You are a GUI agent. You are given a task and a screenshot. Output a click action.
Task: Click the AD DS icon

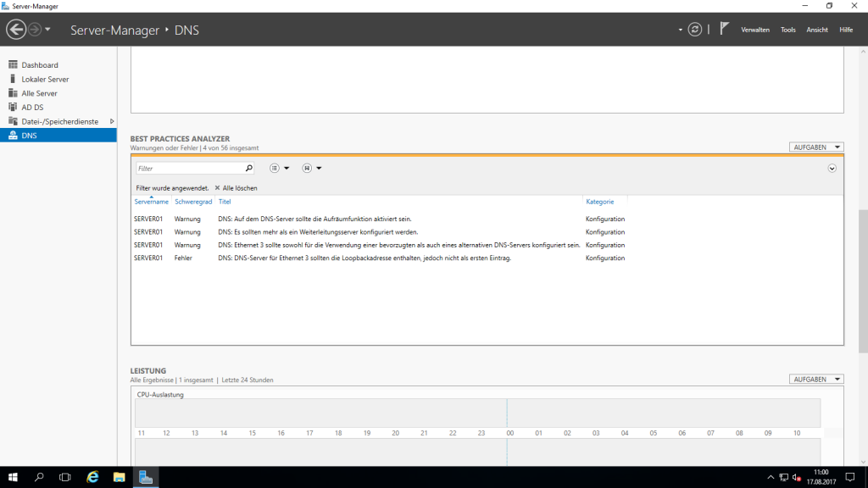(13, 108)
